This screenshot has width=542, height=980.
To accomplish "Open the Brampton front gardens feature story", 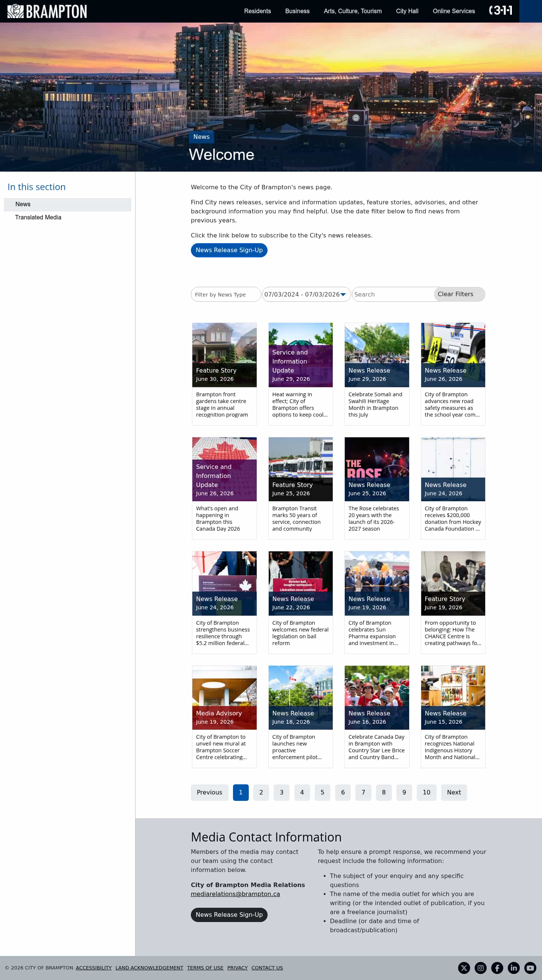I will (x=224, y=374).
